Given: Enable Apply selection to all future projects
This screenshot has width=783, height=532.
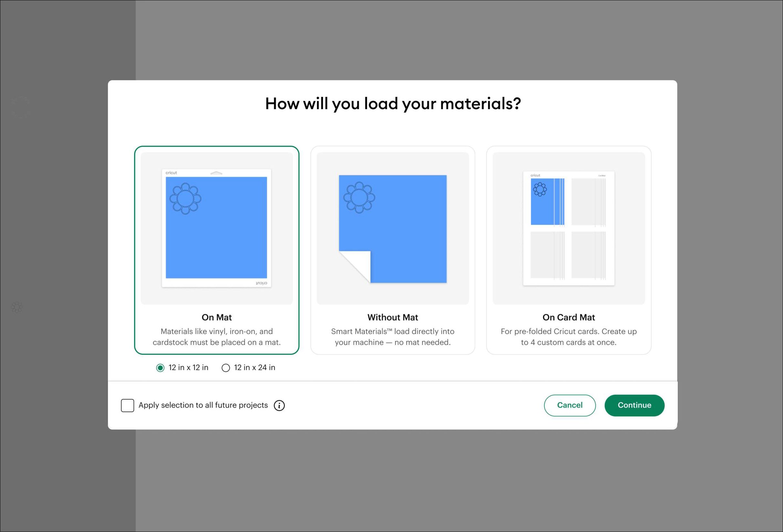Looking at the screenshot, I should point(127,405).
